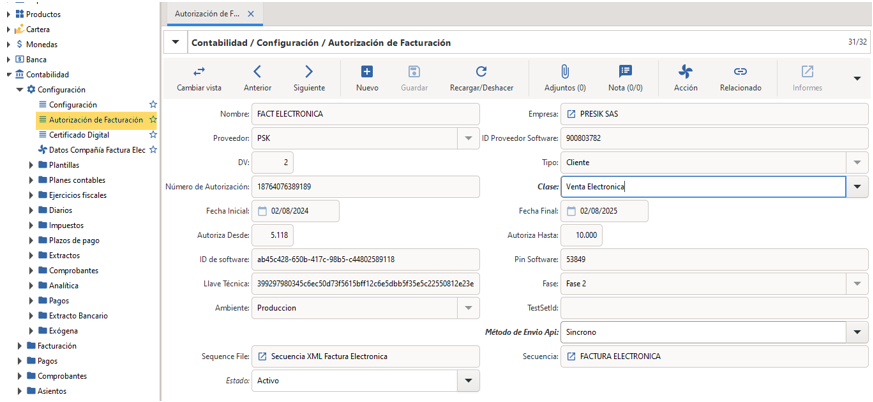Click the empty TestSetId field
This screenshot has width=873, height=402.
tap(714, 307)
